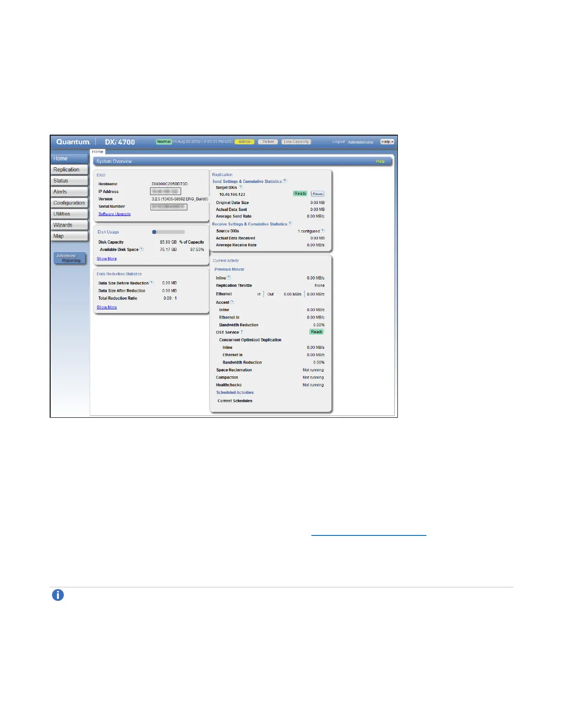The image size is (563, 728).
Task: Open the help icon next to Inline under Previous Minute
Action: [229, 278]
